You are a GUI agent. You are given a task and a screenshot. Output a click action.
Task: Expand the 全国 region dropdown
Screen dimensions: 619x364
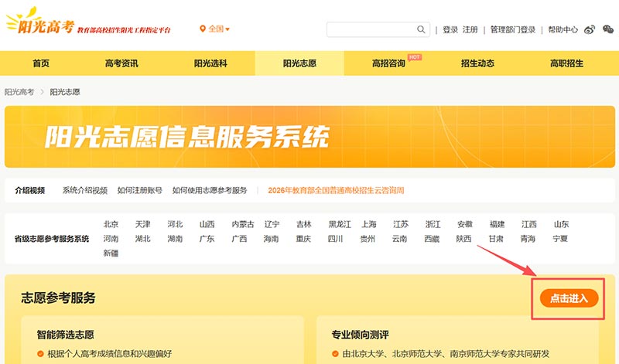(219, 29)
